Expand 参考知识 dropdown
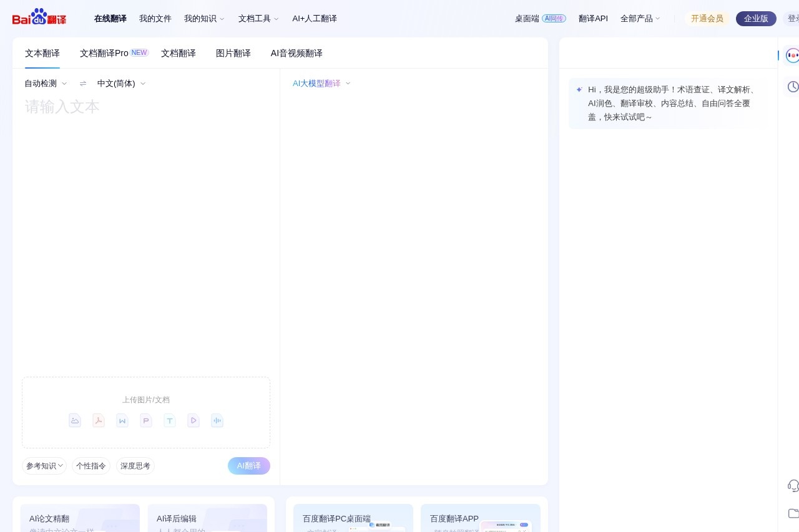Image resolution: width=799 pixels, height=532 pixels. [x=44, y=466]
